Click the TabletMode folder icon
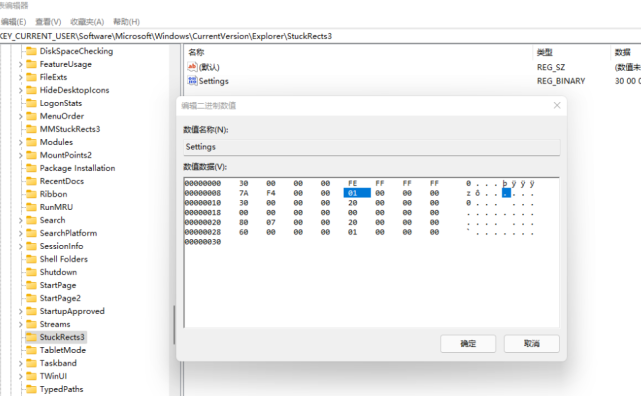641x396 pixels. coord(31,350)
